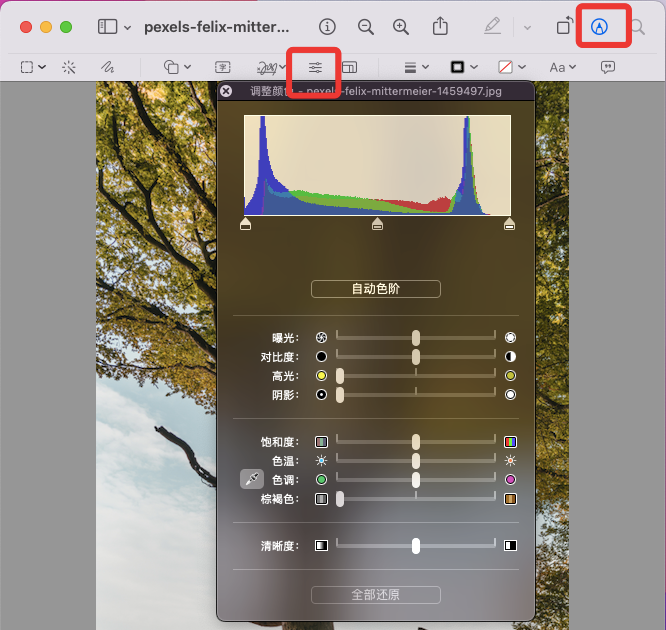Image resolution: width=666 pixels, height=630 pixels.
Task: Rotate the image with rotate icon
Action: [563, 27]
